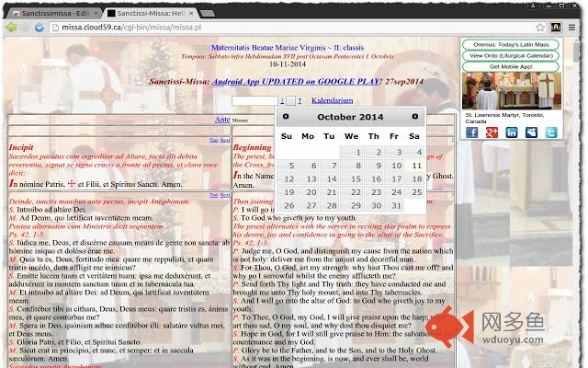Image resolution: width=588 pixels, height=368 pixels.
Task: Click the October 2014 calendar title
Action: point(350,117)
